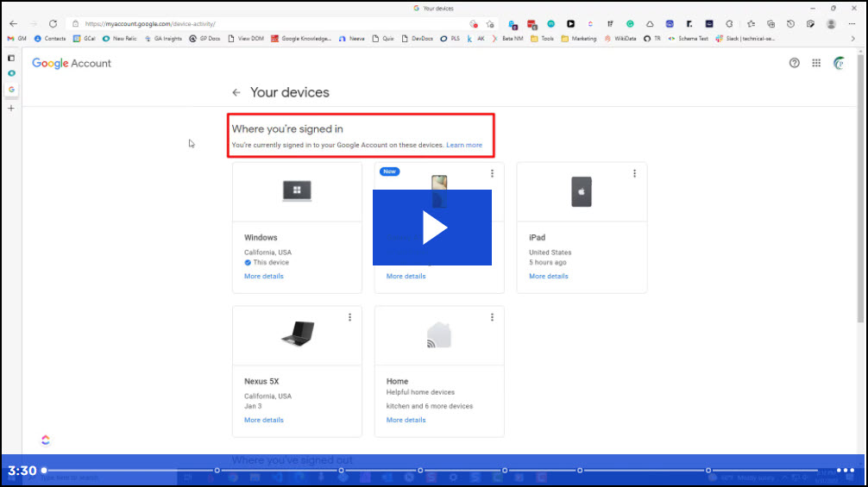Viewport: 868px width, 487px height.
Task: Move the video progress handle at start
Action: click(x=44, y=471)
